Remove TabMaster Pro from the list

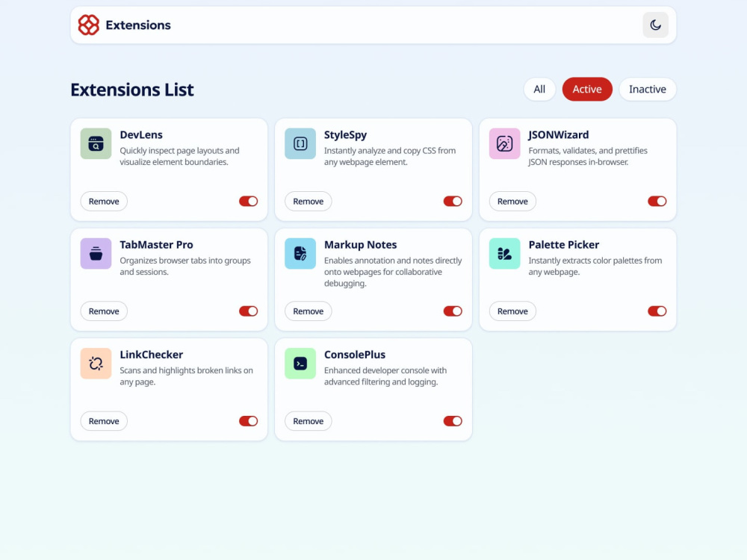coord(104,311)
